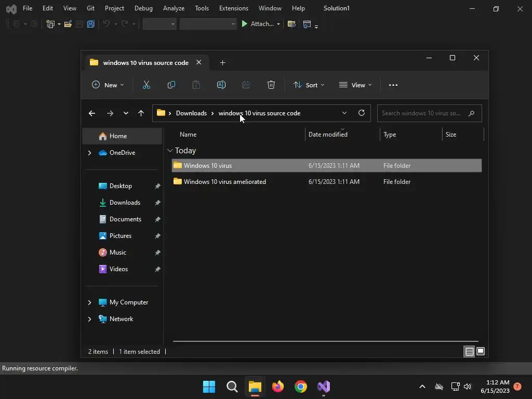Click Visual Studio Redo arrow icon
Image resolution: width=532 pixels, height=399 pixels.
[125, 24]
